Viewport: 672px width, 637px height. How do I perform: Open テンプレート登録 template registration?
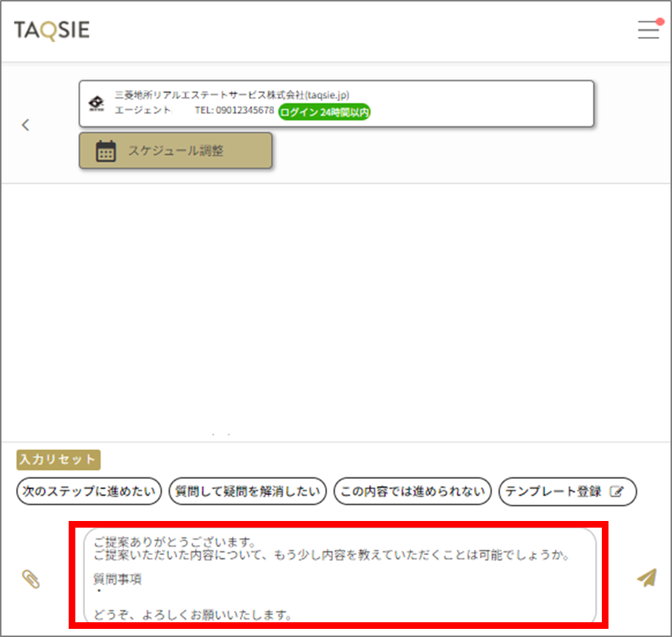(567, 491)
